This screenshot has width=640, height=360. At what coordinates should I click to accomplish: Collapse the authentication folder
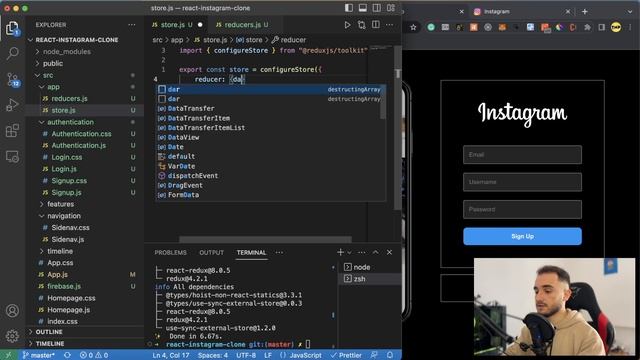(x=70, y=122)
